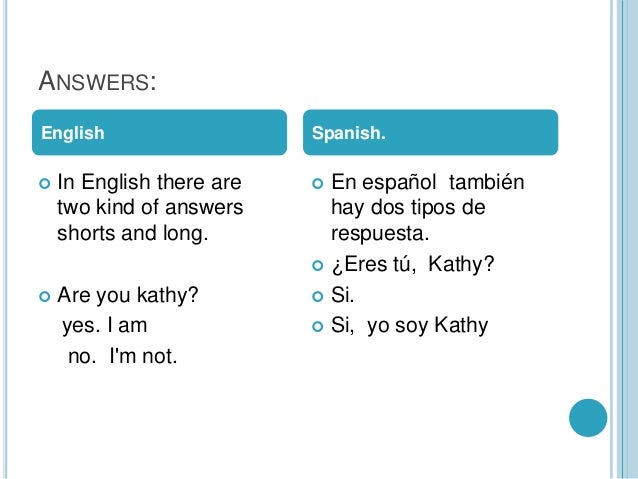The height and width of the screenshot is (479, 638).
Task: Click the teal circle decoration
Action: [588, 418]
